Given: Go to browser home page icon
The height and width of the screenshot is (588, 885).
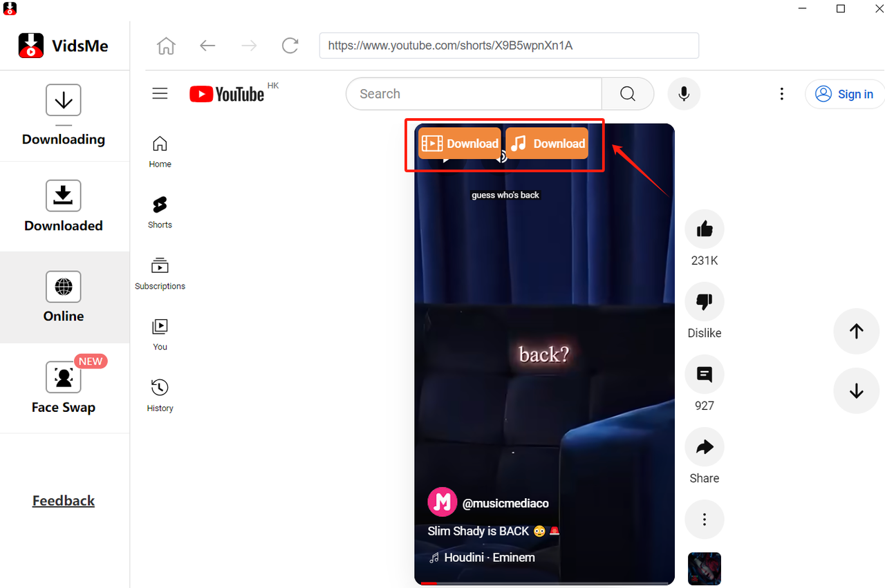Looking at the screenshot, I should [166, 46].
